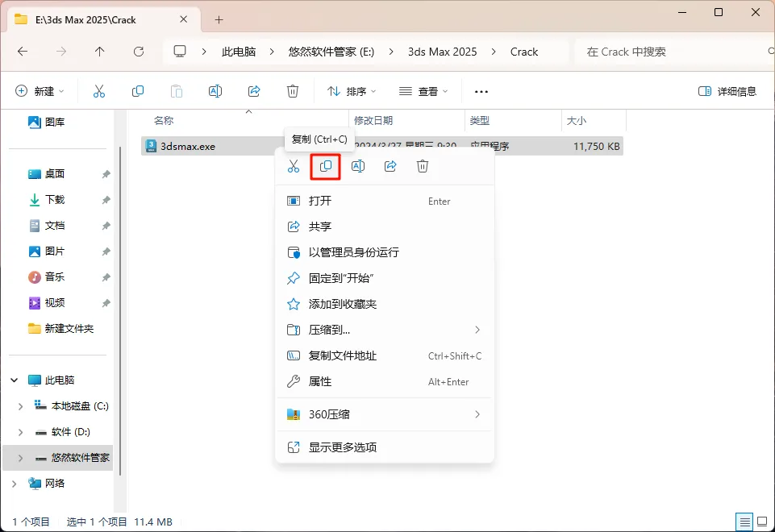Viewport: 775px width, 532px height.
Task: Close the E:\3ds Max 2025\Crack tab
Action: (x=183, y=19)
